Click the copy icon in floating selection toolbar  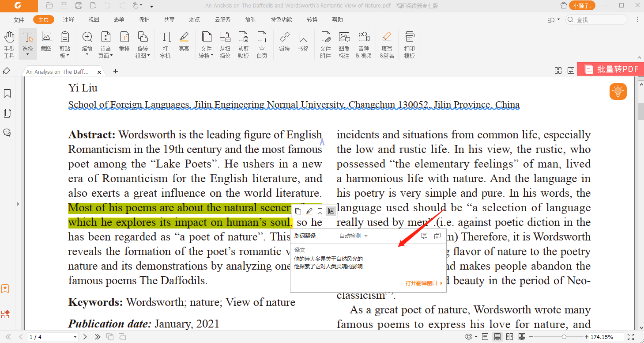coord(298,211)
